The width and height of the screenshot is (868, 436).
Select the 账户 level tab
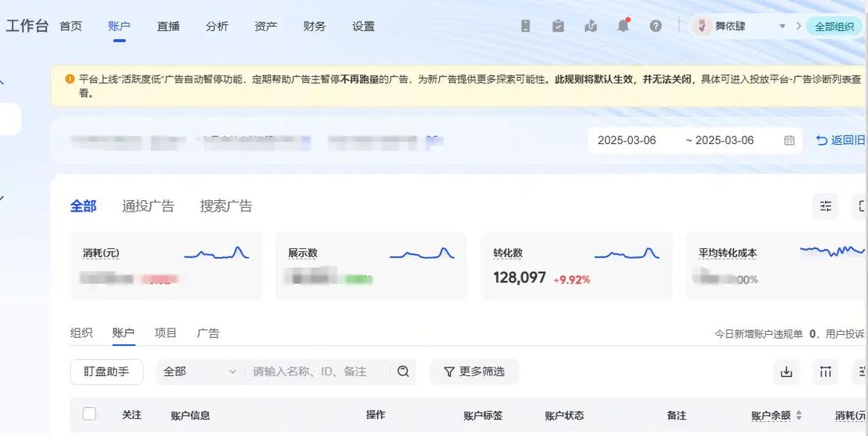123,333
